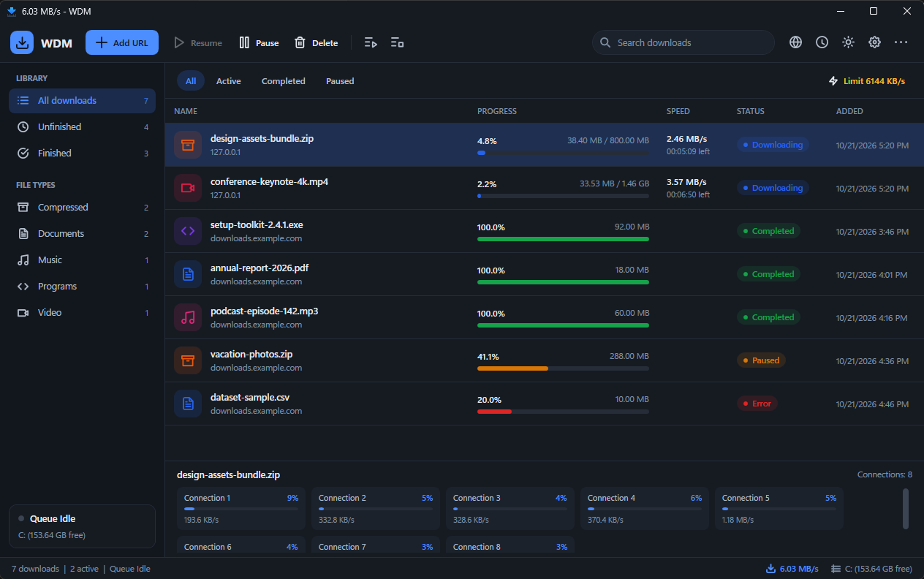924x579 pixels.
Task: Click the Error status badge
Action: point(757,404)
